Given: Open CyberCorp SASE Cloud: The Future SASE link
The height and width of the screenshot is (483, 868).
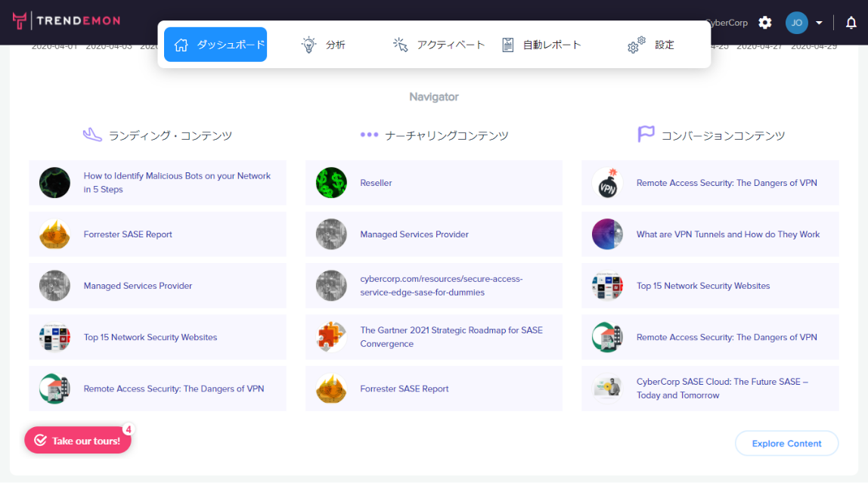Looking at the screenshot, I should [x=722, y=389].
